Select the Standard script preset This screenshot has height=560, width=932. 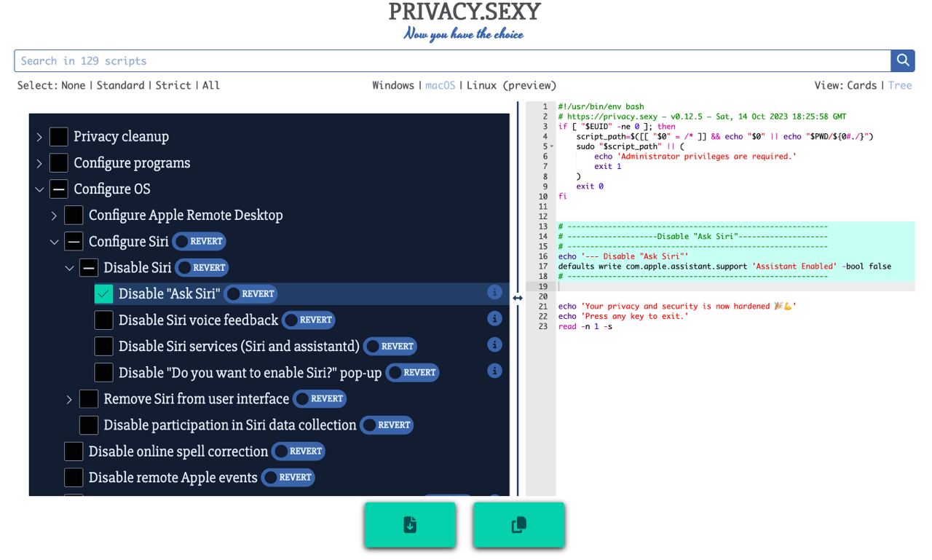tap(120, 85)
